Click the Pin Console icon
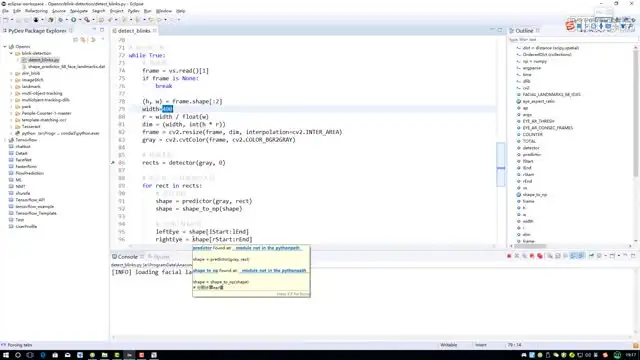640x360 pixels. click(x=591, y=256)
